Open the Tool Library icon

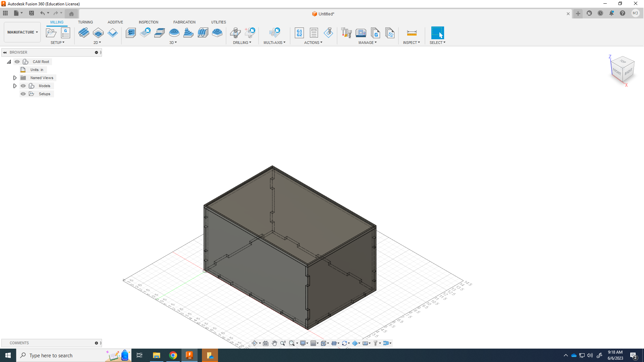(346, 33)
